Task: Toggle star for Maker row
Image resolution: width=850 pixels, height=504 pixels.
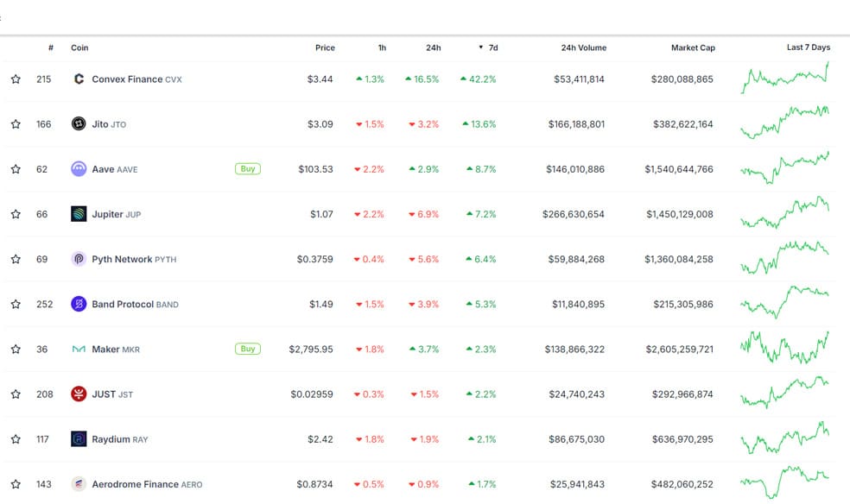Action: 16,349
